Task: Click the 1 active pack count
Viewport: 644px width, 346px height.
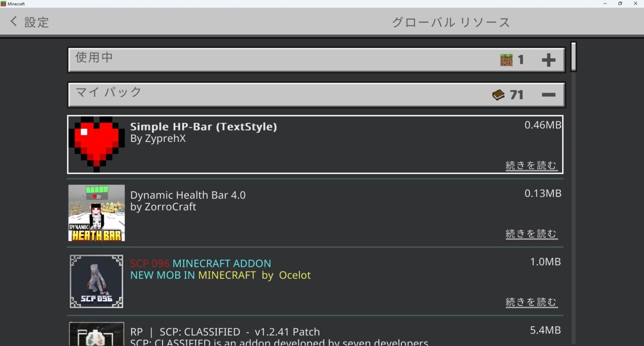Action: [x=521, y=60]
